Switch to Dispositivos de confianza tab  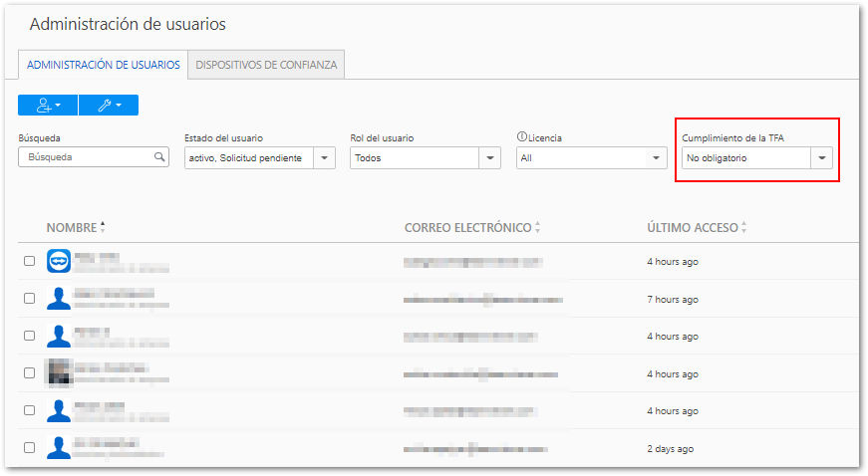[x=266, y=65]
